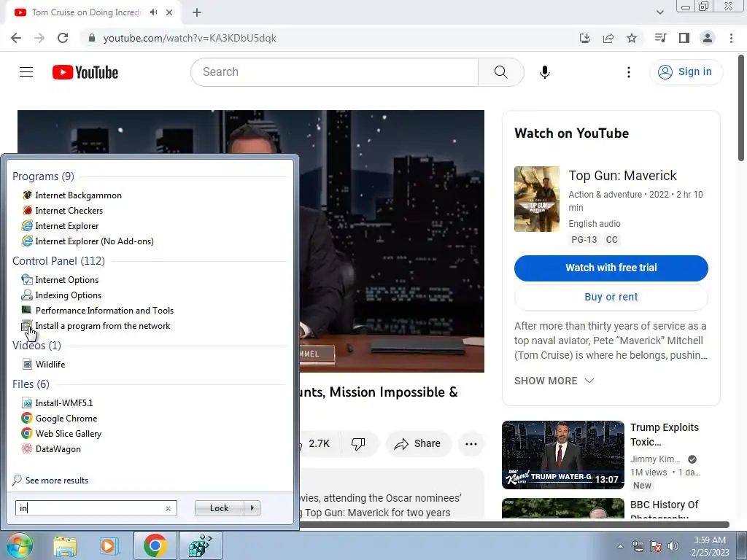
Task: Open Internet Explorer program result
Action: (x=66, y=226)
